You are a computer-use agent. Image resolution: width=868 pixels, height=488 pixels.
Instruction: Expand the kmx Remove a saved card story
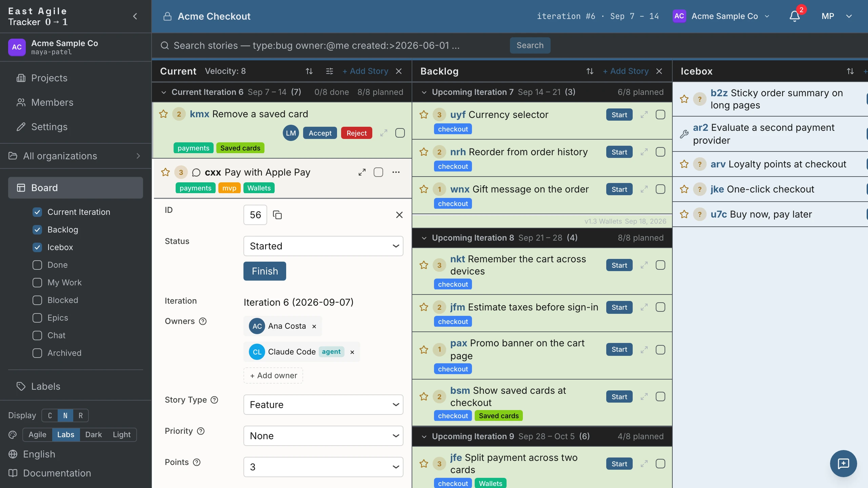click(384, 133)
